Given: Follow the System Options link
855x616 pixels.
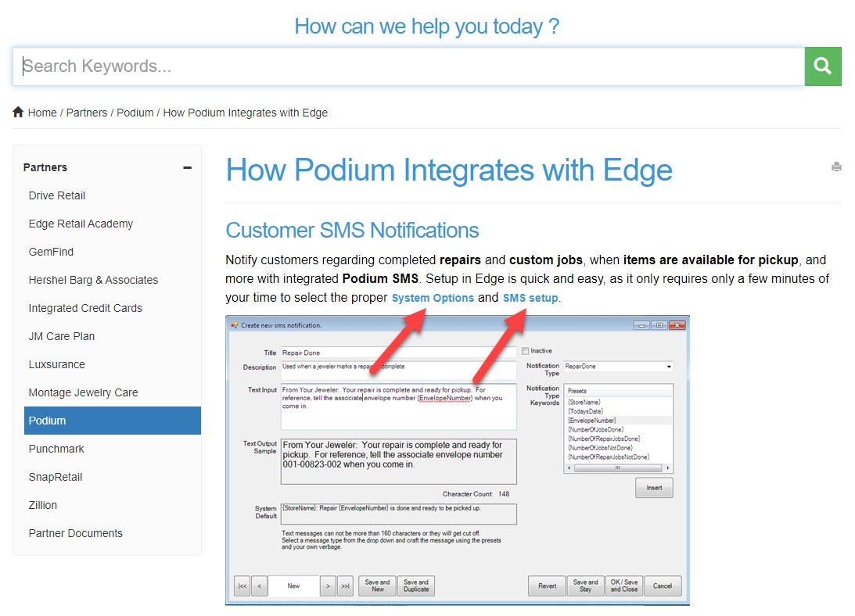Looking at the screenshot, I should click(433, 298).
